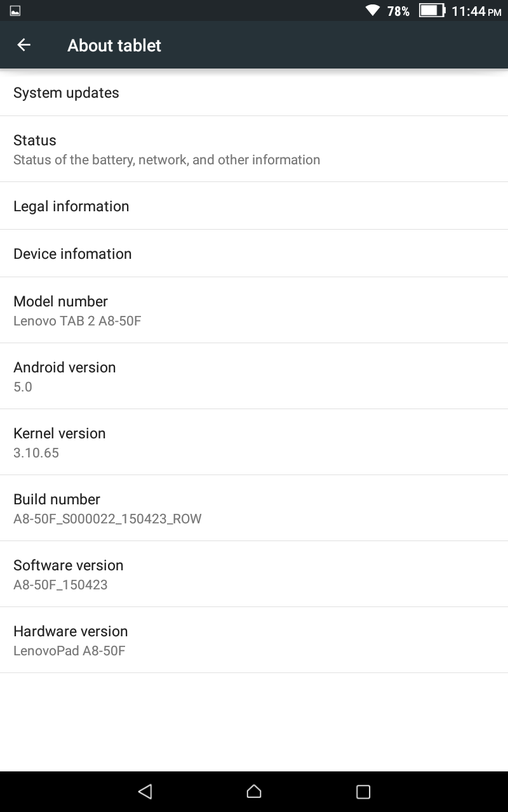Viewport: 508px width, 812px height.
Task: Select Kernel version 3.10.65 row
Action: [x=254, y=442]
